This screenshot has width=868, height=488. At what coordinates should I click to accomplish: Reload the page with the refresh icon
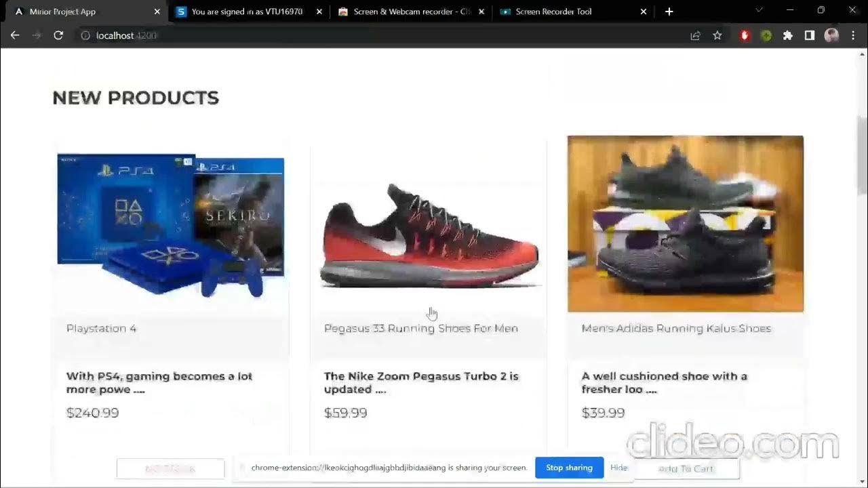[x=58, y=35]
